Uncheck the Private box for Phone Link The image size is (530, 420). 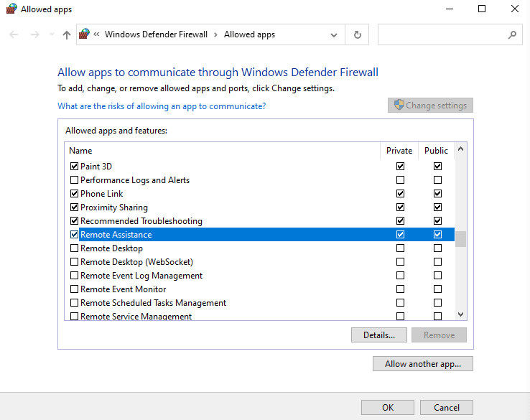click(400, 194)
